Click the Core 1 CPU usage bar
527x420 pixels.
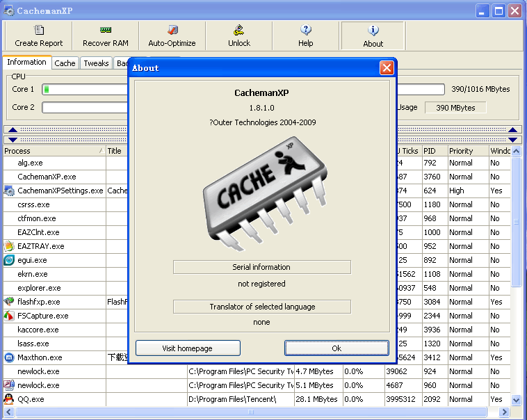85,90
